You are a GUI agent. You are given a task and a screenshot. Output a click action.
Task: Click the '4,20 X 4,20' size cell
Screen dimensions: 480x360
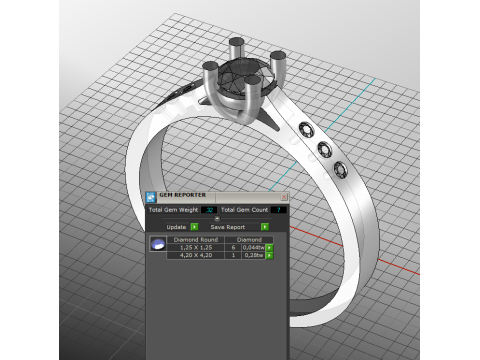click(196, 255)
